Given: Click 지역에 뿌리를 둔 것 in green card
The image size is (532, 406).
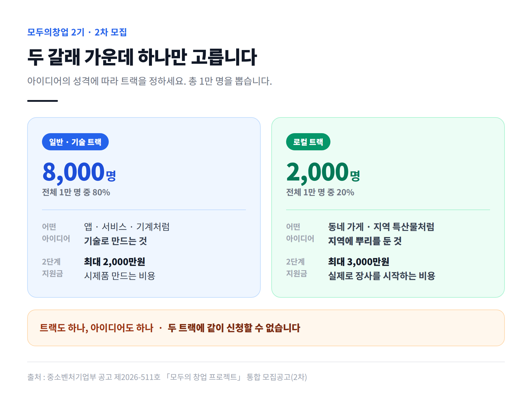Looking at the screenshot, I should 365,241.
